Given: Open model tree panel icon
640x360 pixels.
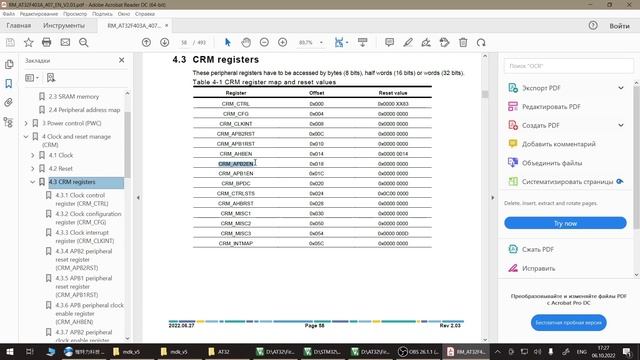Looking at the screenshot, I should point(9,122).
